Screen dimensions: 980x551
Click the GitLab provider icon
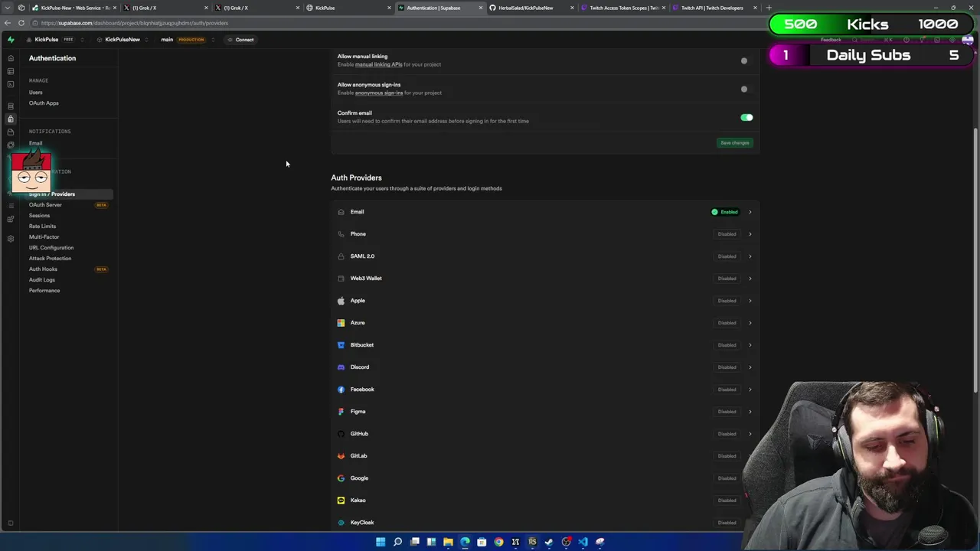pyautogui.click(x=341, y=456)
